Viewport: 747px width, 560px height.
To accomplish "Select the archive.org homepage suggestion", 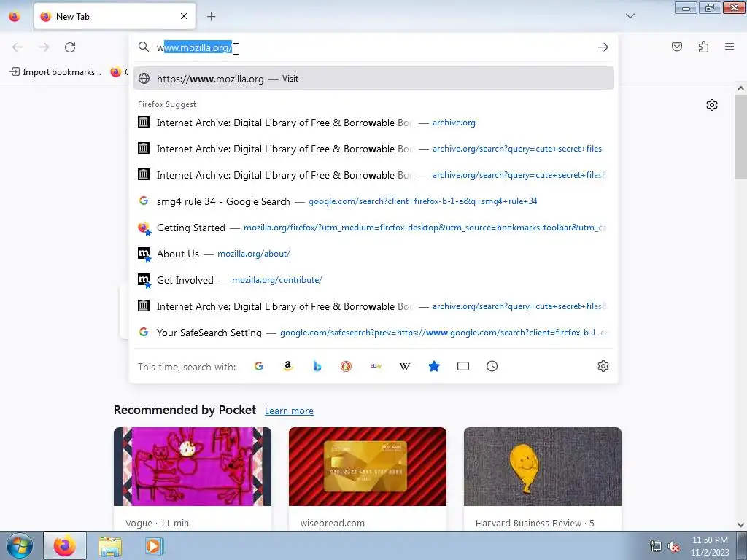I will pyautogui.click(x=373, y=122).
